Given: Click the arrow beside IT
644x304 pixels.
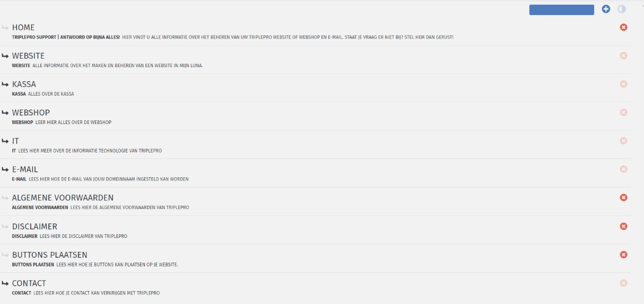Looking at the screenshot, I should click(x=5, y=141).
